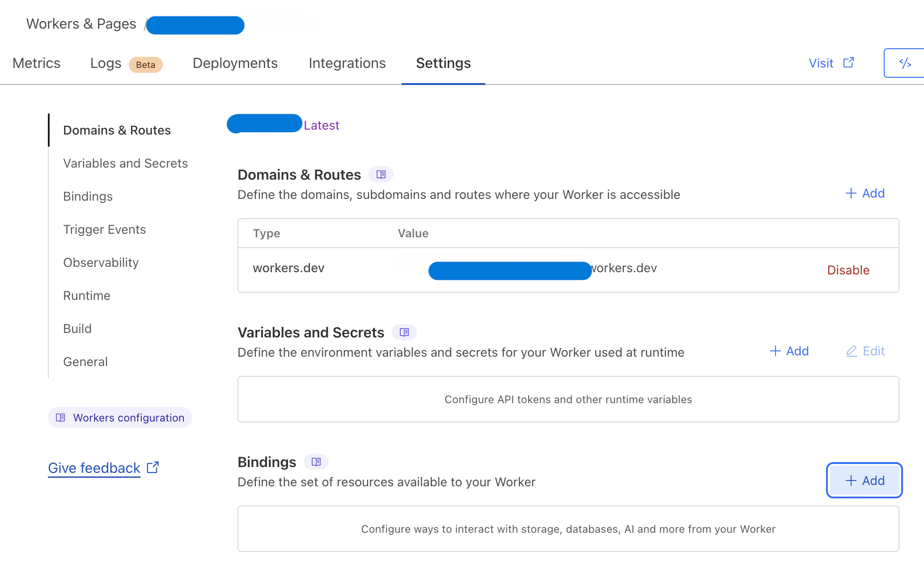Open Trigger Events section in sidebar

coord(104,229)
